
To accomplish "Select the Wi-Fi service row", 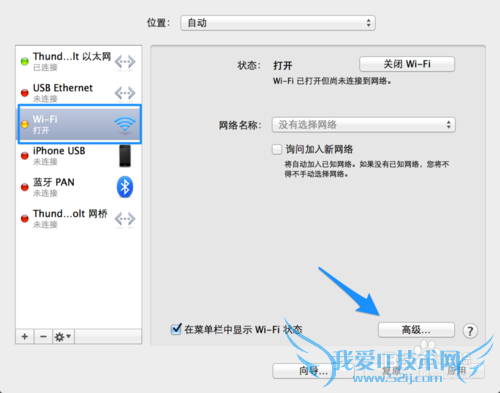I will point(79,124).
